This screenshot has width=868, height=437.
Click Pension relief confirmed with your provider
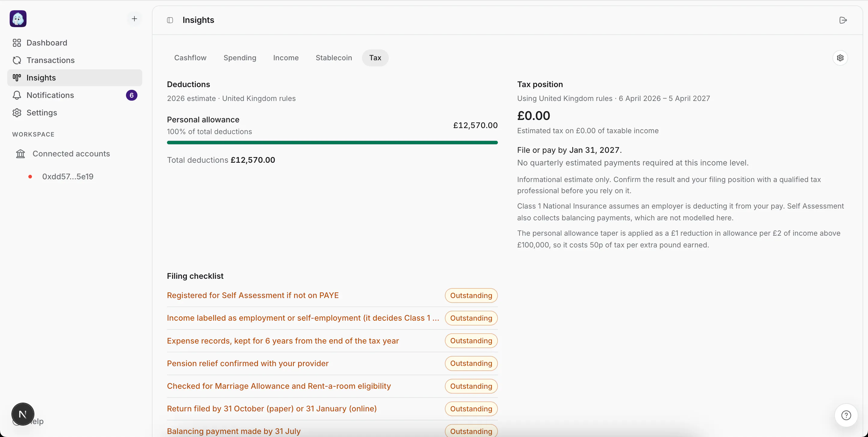click(x=248, y=363)
